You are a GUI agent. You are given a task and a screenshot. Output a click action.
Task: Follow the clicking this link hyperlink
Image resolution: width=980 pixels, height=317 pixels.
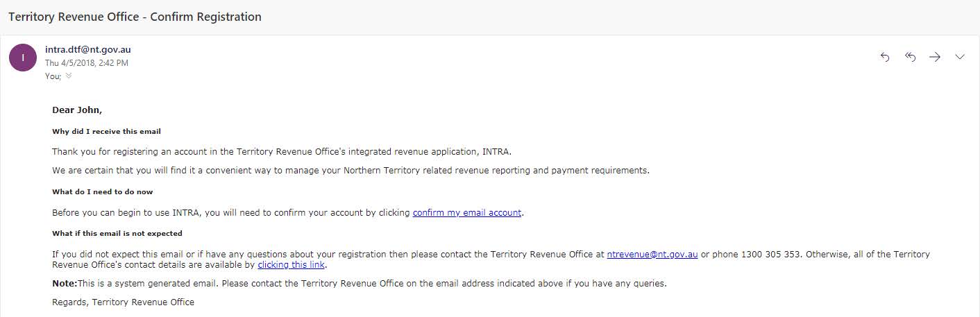click(x=292, y=264)
